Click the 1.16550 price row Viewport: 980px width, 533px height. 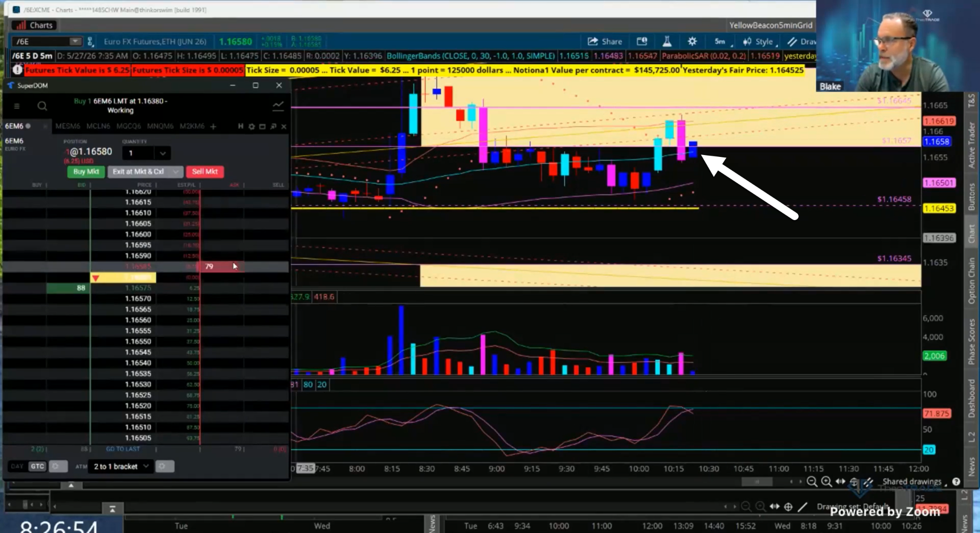pos(145,342)
